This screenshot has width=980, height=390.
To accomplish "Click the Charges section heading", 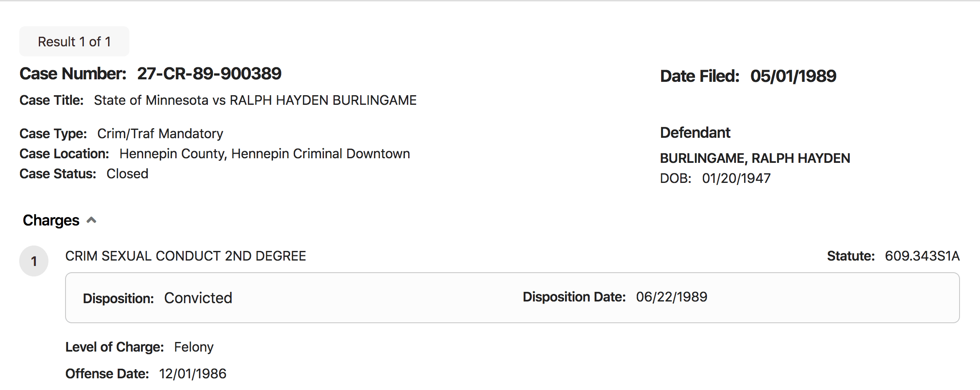I will (x=51, y=220).
